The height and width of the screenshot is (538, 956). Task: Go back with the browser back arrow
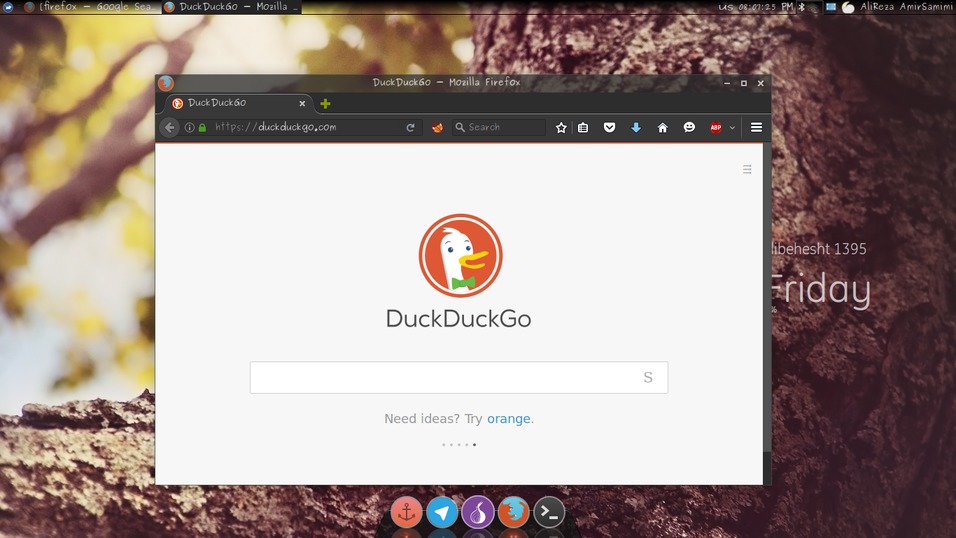tap(169, 127)
